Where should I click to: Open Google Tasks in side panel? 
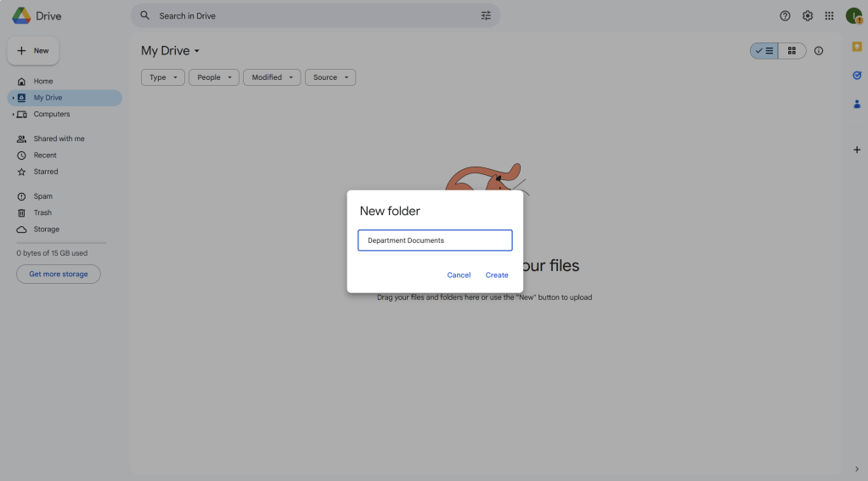pyautogui.click(x=857, y=76)
